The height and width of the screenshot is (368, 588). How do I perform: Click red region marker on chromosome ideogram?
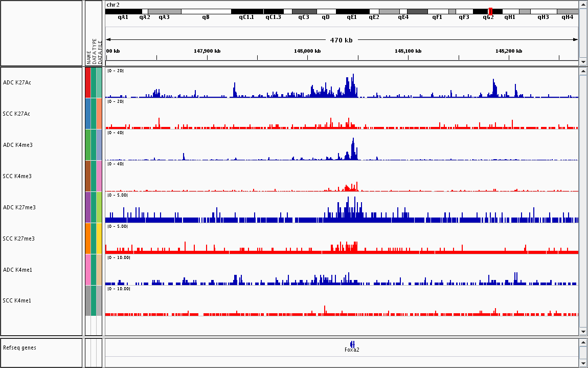point(490,11)
